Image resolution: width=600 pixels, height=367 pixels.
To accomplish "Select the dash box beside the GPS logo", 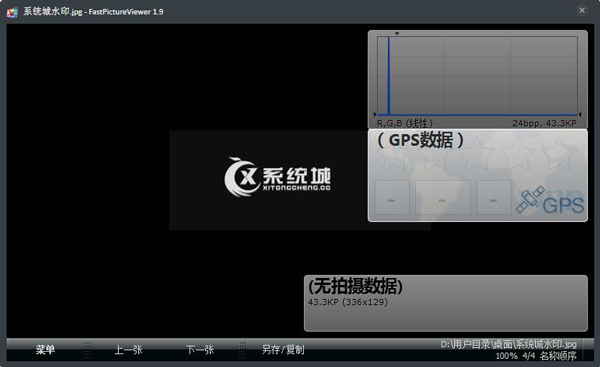I will coord(494,197).
